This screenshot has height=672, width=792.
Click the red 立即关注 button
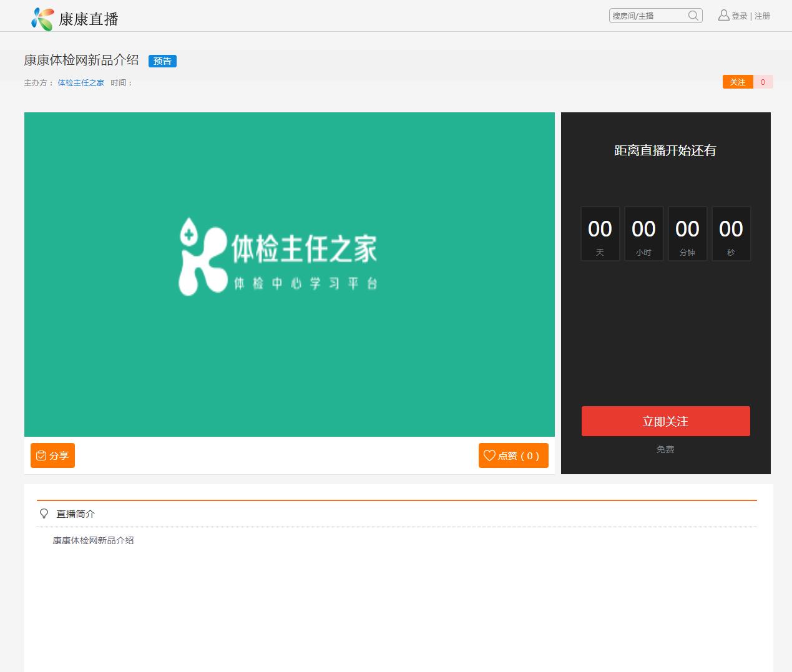[x=666, y=421]
